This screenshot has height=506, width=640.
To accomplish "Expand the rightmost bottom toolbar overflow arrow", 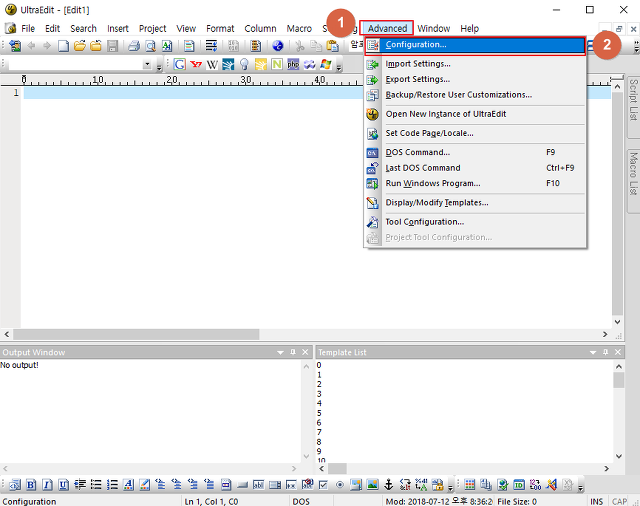I will point(580,486).
